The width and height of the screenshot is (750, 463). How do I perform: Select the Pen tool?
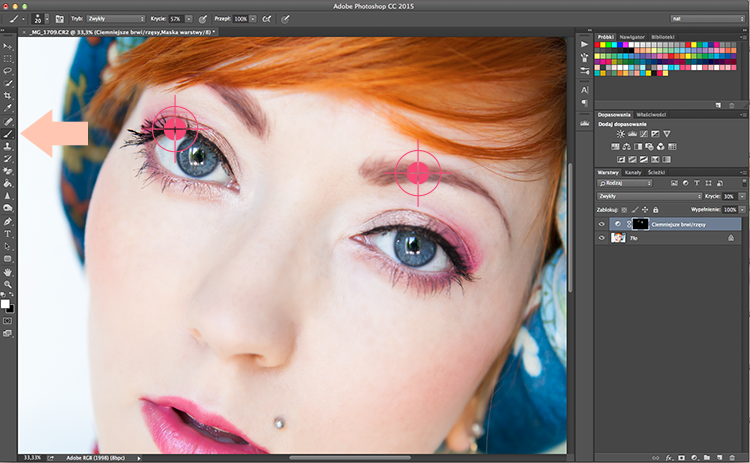pos(8,221)
